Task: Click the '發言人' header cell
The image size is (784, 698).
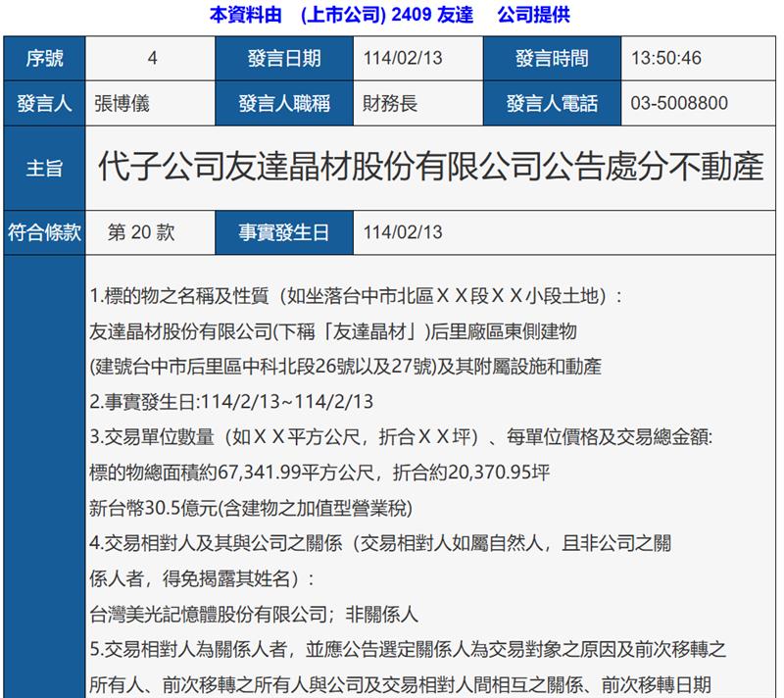Action: [44, 104]
